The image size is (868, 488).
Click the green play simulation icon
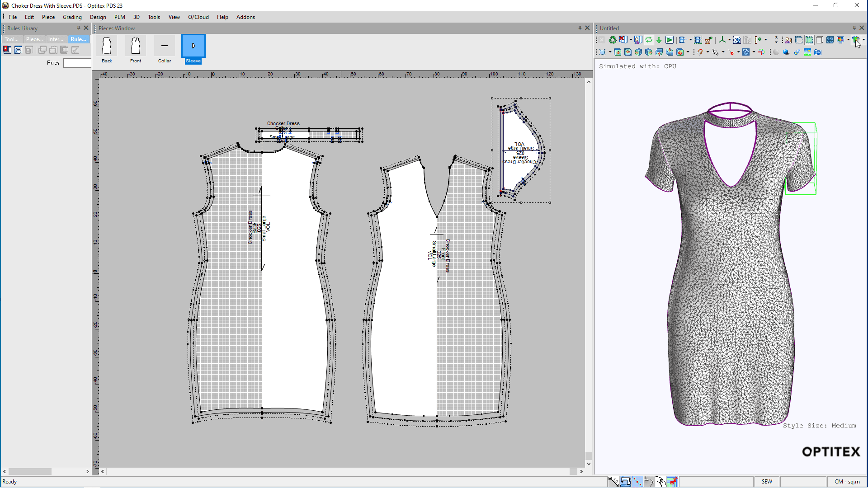670,40
